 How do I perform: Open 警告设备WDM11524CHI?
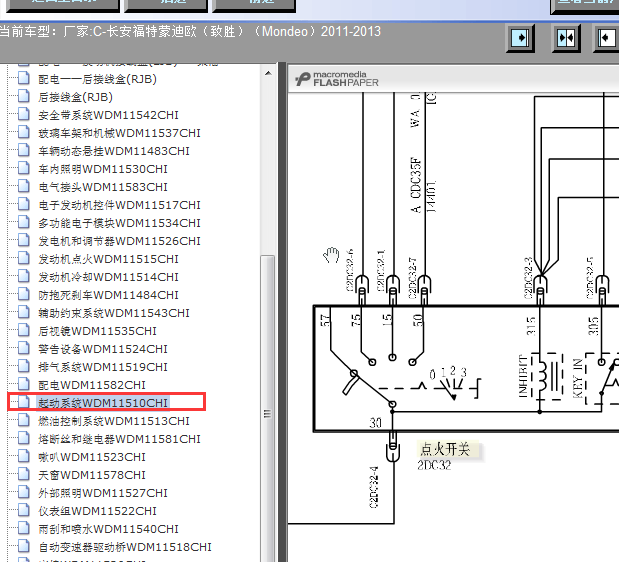pyautogui.click(x=103, y=349)
